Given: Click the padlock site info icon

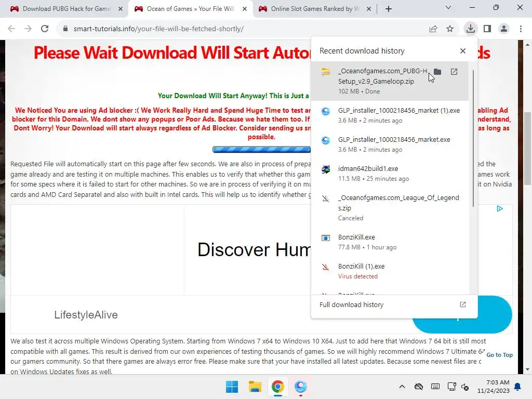Looking at the screenshot, I should (65, 29).
